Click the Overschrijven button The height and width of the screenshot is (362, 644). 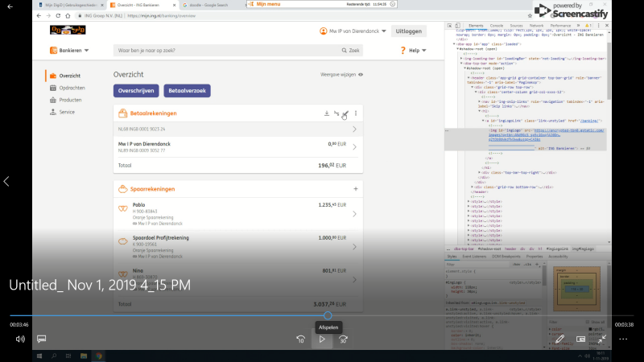[136, 91]
